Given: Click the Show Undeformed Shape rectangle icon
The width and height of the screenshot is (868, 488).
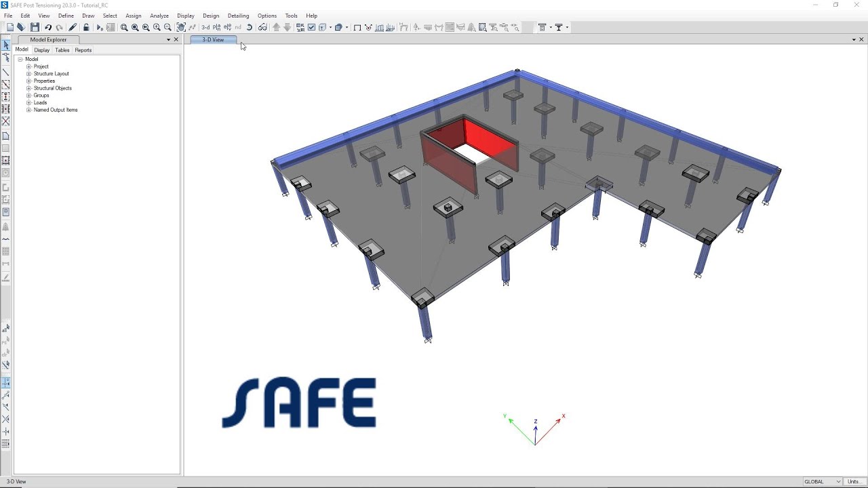Looking at the screenshot, I should pyautogui.click(x=357, y=27).
